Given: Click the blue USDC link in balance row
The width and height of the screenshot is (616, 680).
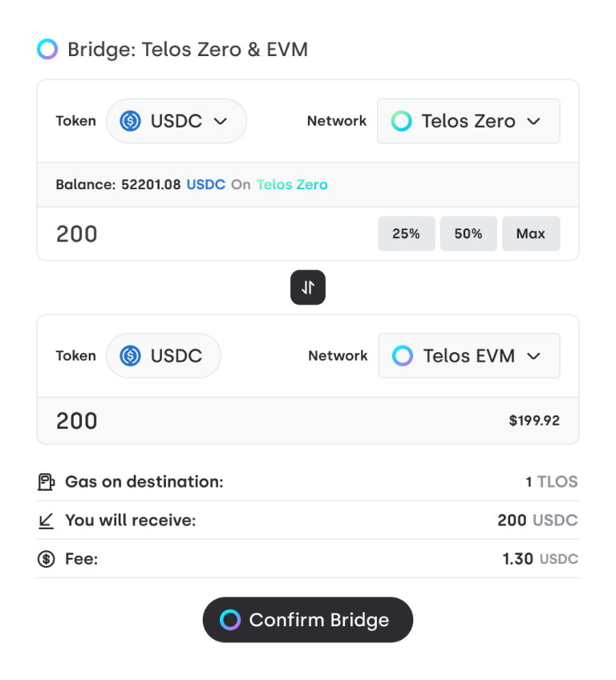Looking at the screenshot, I should [x=206, y=184].
